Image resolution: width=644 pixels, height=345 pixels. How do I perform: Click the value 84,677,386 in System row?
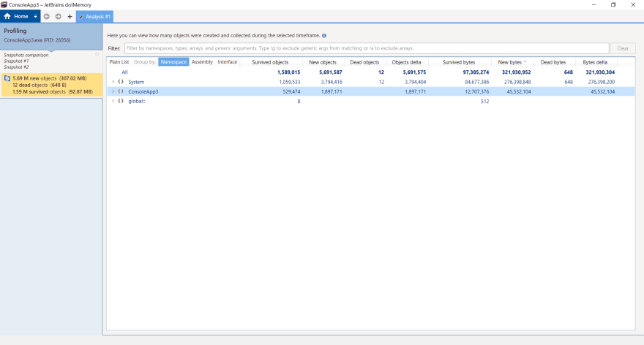(x=477, y=82)
